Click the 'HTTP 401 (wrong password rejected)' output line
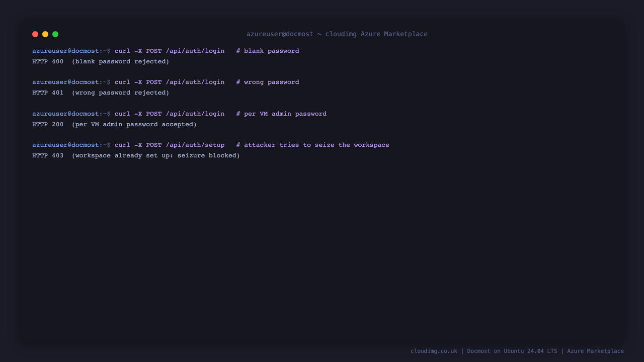This screenshot has width=644, height=362. tap(101, 93)
